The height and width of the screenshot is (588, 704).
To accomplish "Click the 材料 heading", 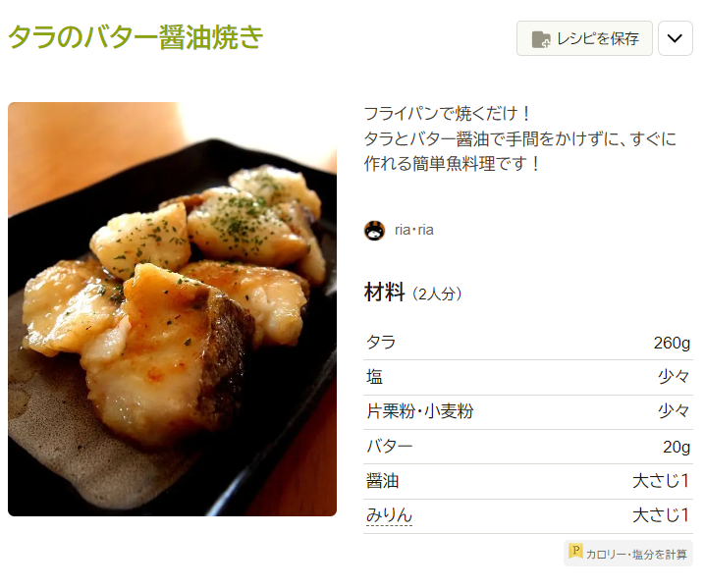I will point(384,293).
